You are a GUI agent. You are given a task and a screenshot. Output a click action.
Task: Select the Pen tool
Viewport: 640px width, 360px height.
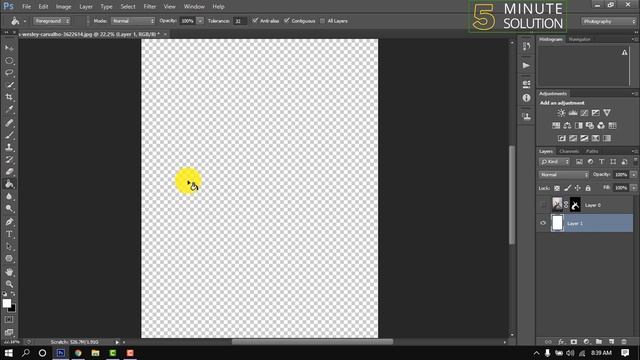coord(9,222)
